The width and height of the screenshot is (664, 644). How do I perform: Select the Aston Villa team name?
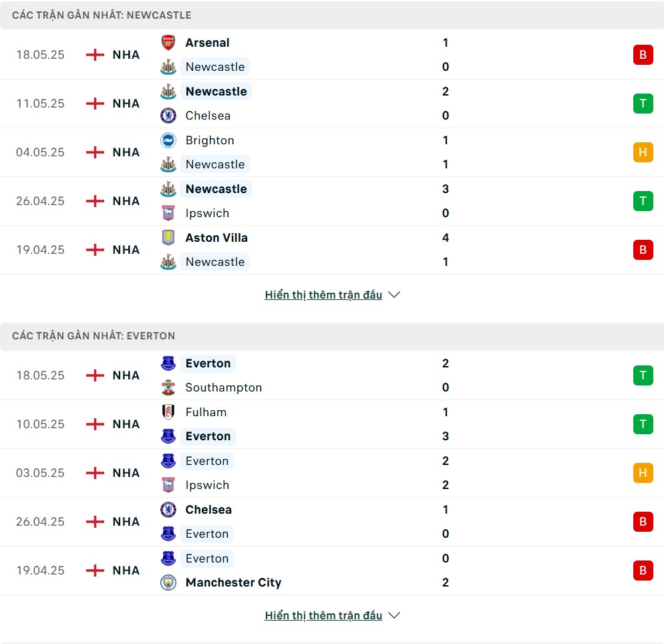point(216,238)
